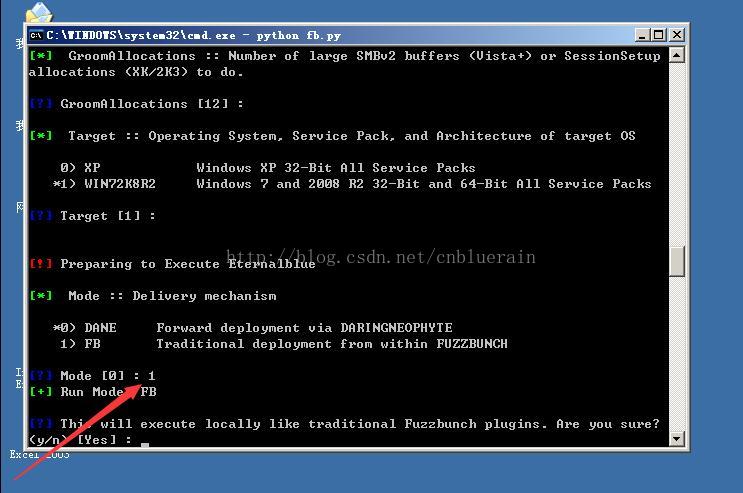Click the 'Run Mode: FB' line
The height and width of the screenshot is (493, 743).
click(x=93, y=392)
